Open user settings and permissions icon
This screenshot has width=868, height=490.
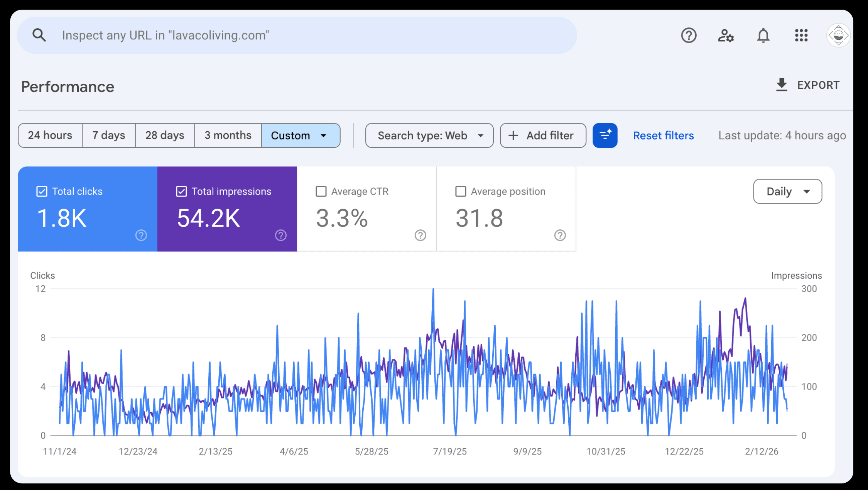pyautogui.click(x=726, y=36)
